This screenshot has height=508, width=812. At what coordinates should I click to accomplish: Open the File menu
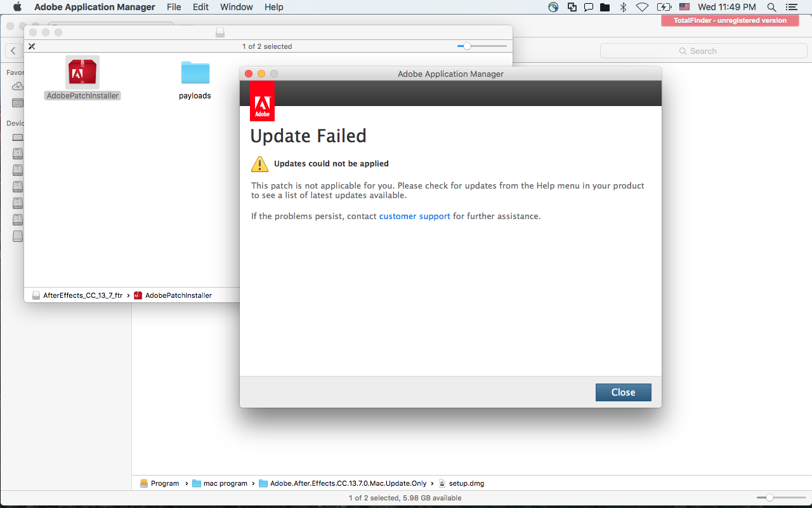tap(174, 7)
